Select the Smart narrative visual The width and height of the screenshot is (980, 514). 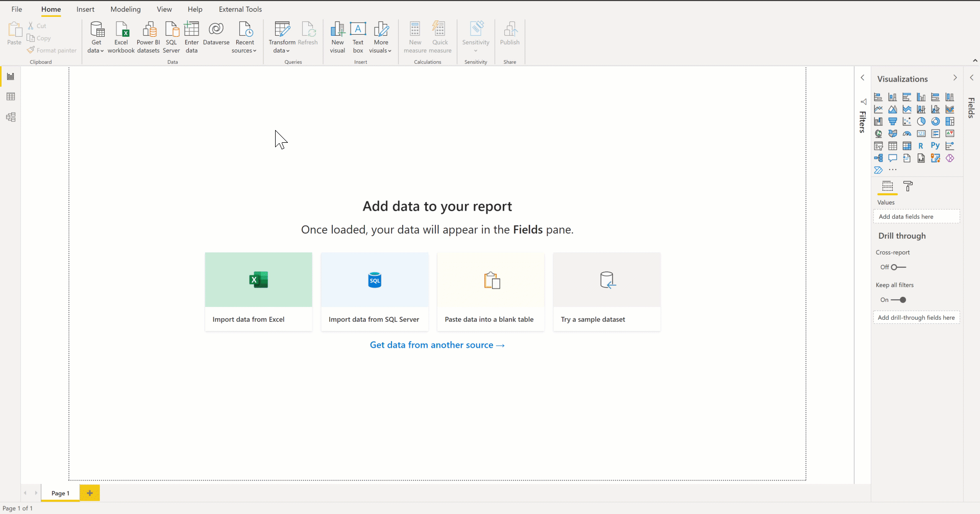point(906,158)
